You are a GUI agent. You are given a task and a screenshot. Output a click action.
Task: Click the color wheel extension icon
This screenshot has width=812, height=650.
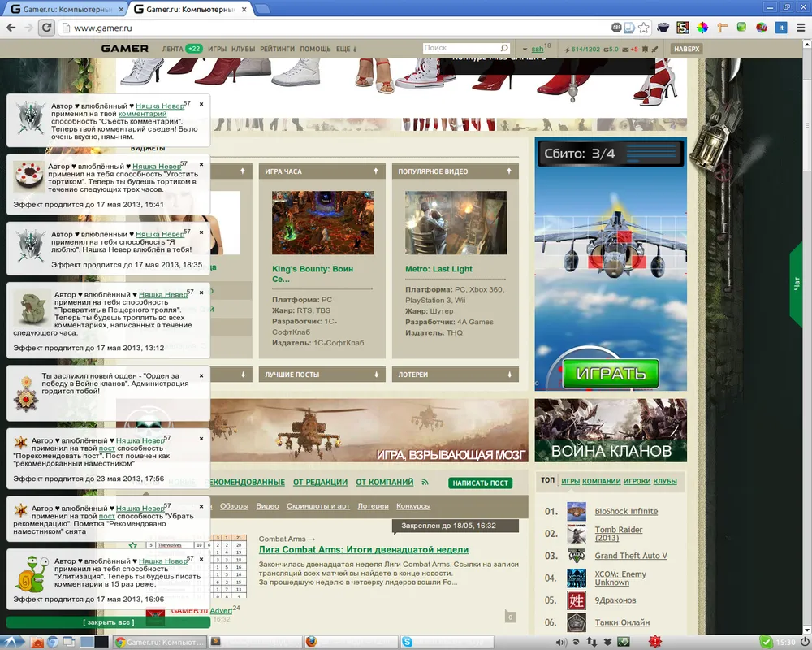[x=702, y=28]
